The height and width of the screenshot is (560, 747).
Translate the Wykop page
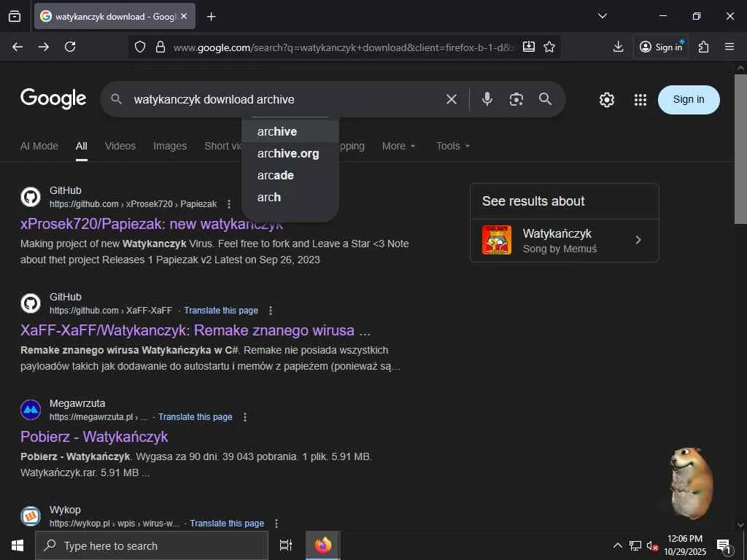click(227, 524)
